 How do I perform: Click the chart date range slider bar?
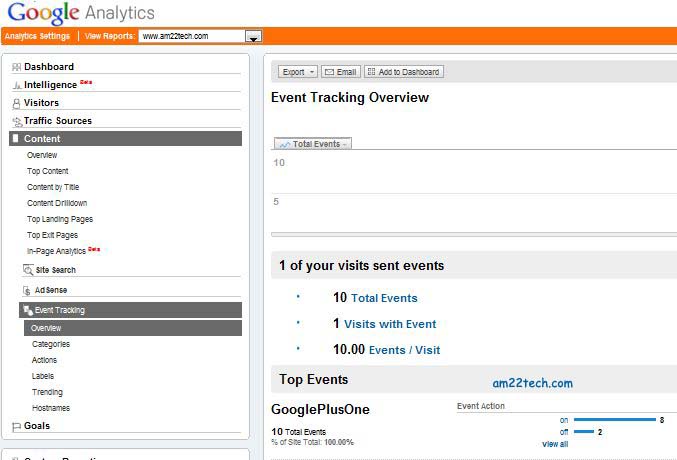[474, 235]
